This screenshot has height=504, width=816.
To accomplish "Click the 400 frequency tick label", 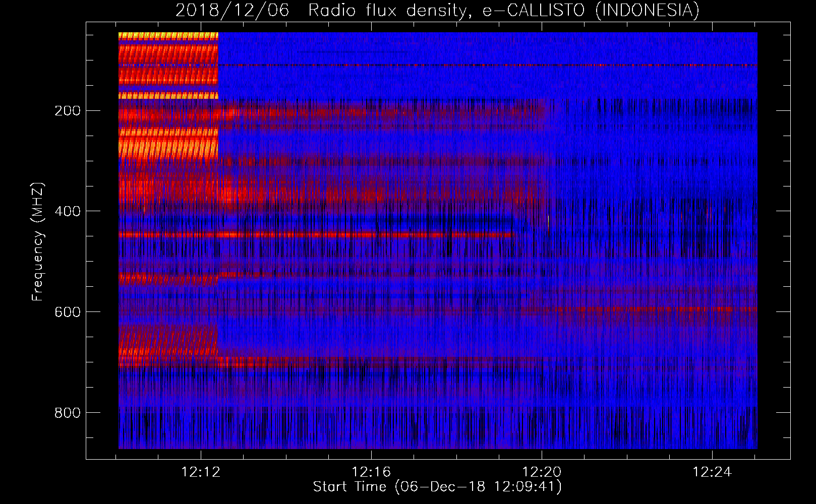I will 68,211.
